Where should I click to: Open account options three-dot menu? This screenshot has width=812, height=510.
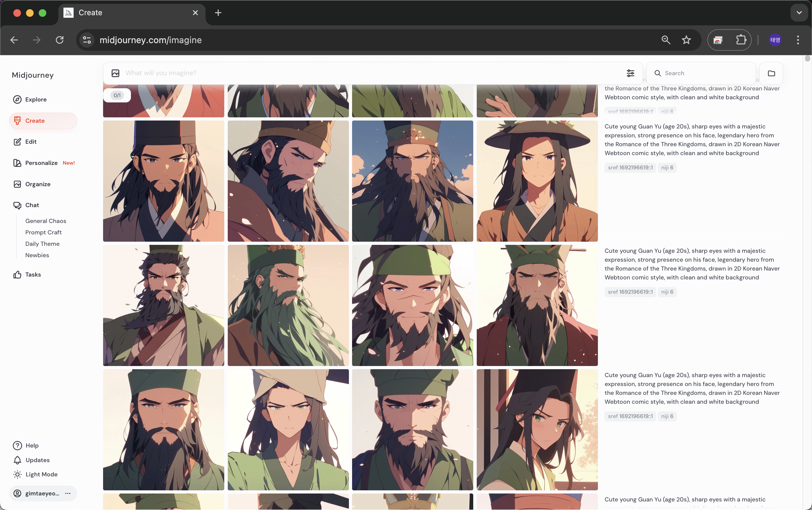[68, 493]
